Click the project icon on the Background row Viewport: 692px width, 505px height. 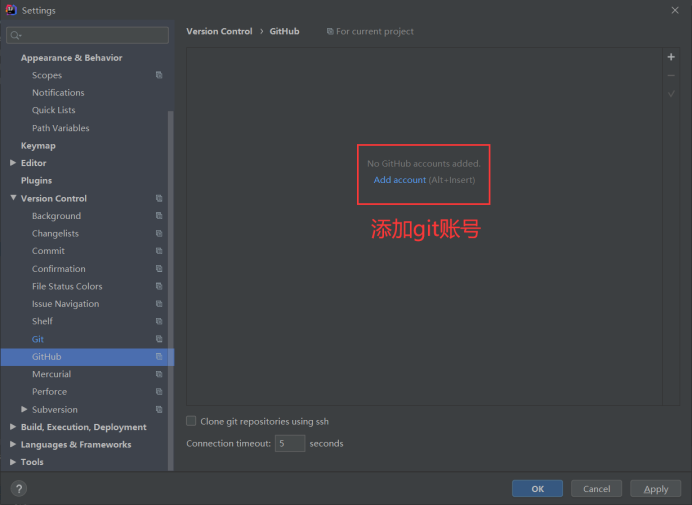[159, 215]
